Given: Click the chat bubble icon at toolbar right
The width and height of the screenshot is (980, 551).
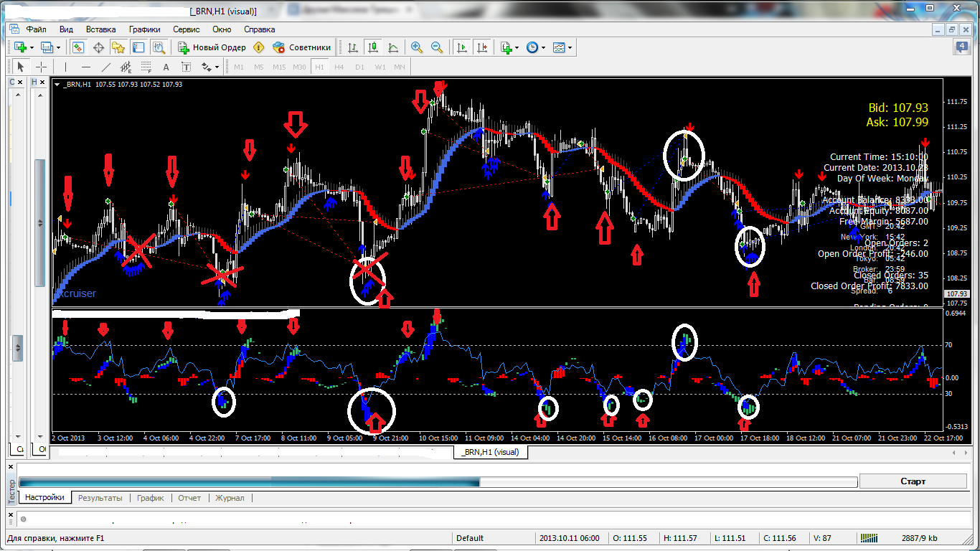Looking at the screenshot, I should (962, 47).
